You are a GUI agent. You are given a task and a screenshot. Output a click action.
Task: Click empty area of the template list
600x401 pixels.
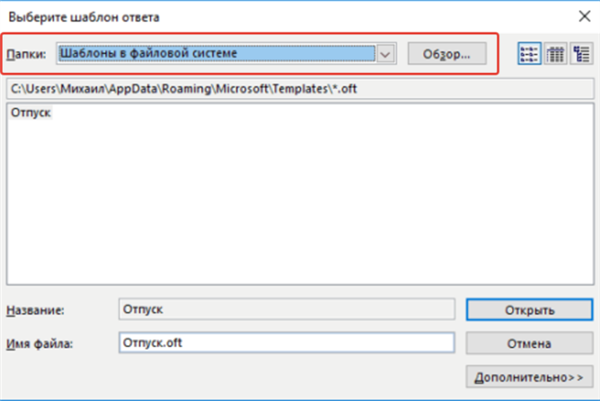300,199
